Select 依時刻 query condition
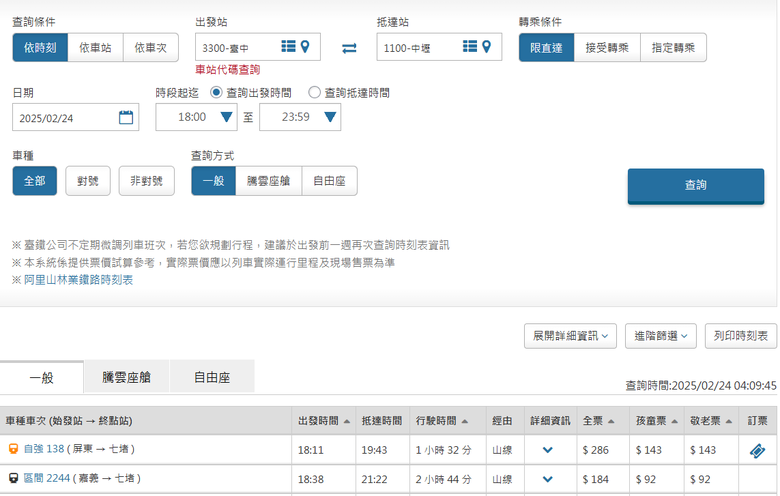Viewport: 780px width, 496px height. coord(40,48)
